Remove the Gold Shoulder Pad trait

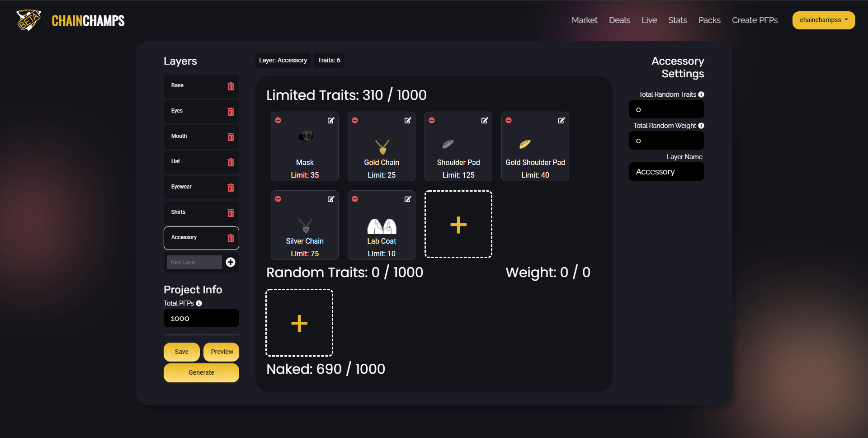pos(509,120)
